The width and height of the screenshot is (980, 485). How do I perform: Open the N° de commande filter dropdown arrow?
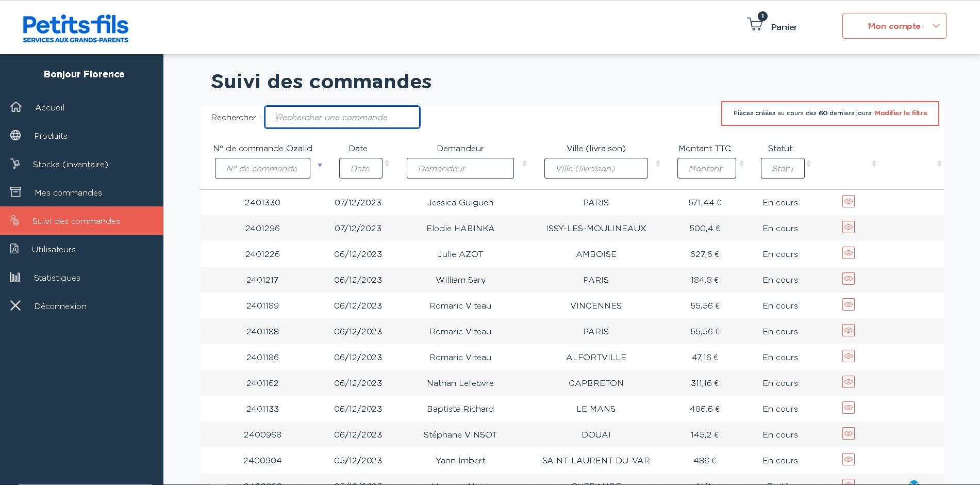pos(320,166)
